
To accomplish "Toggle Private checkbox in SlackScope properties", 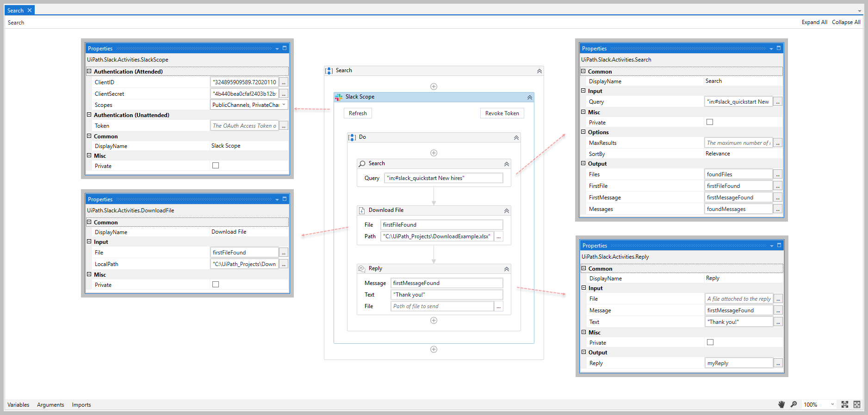I will [216, 166].
